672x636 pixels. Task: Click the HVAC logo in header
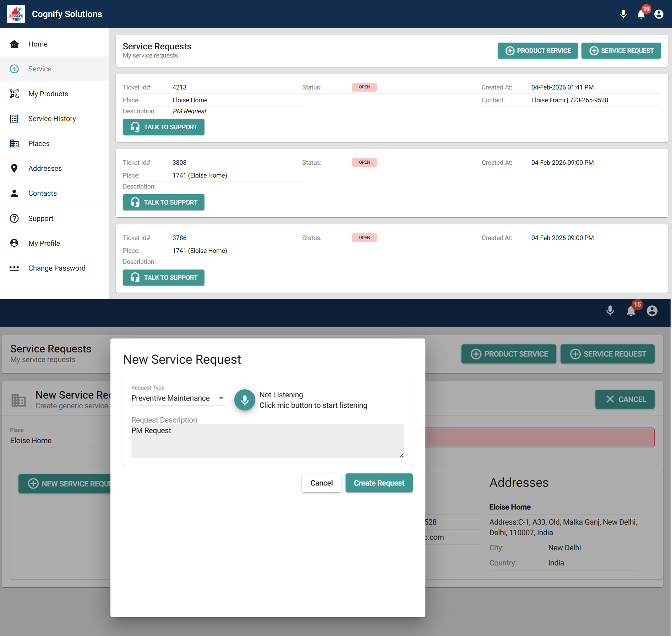[x=16, y=14]
